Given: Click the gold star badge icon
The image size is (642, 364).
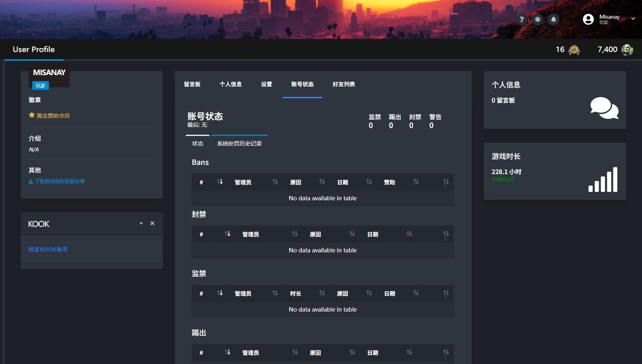Looking at the screenshot, I should [32, 115].
